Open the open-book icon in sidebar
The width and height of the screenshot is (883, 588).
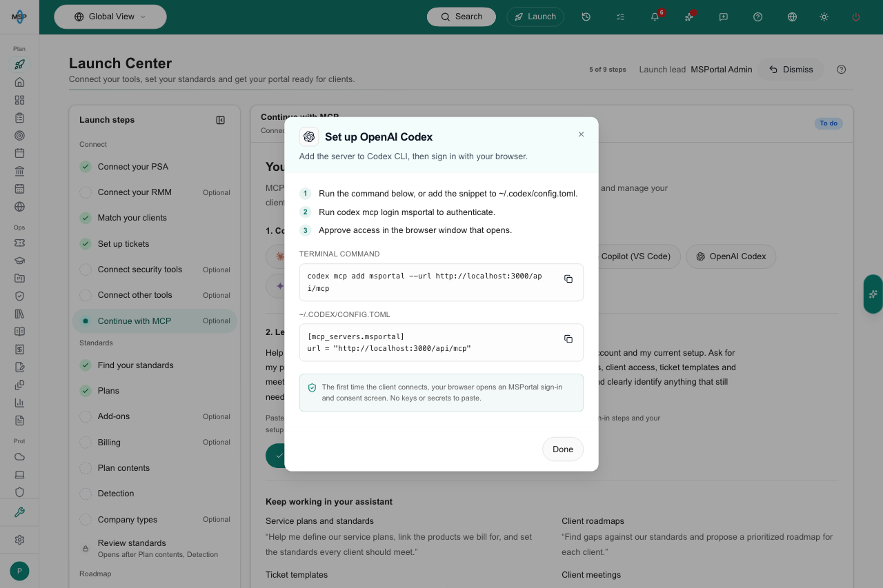(x=19, y=332)
